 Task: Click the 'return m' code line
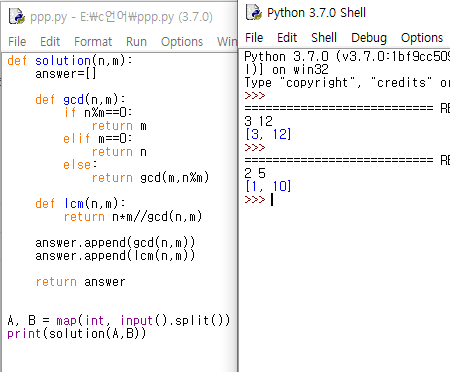pos(119,126)
